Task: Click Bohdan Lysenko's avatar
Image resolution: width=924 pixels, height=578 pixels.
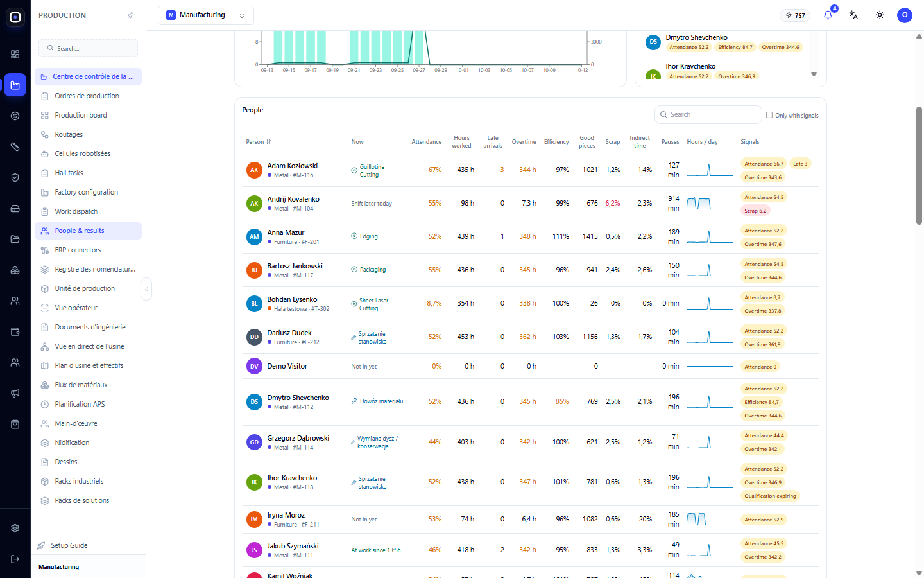Action: pos(254,304)
